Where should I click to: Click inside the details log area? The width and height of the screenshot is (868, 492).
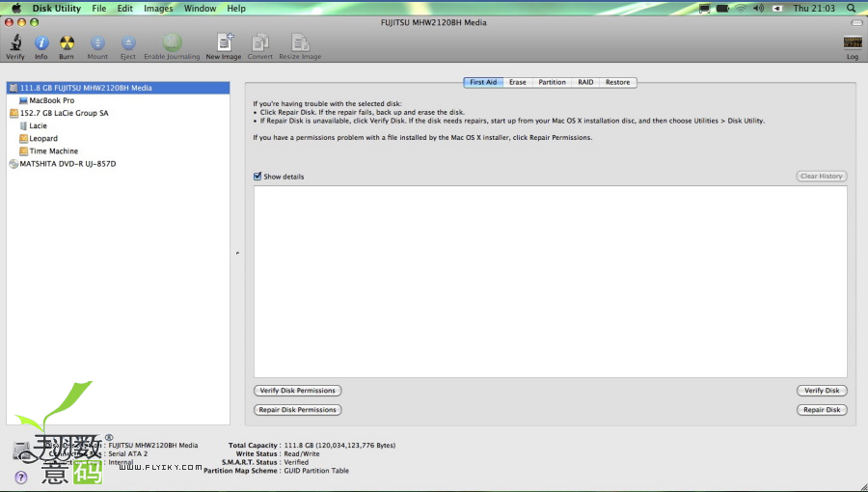[x=551, y=282]
